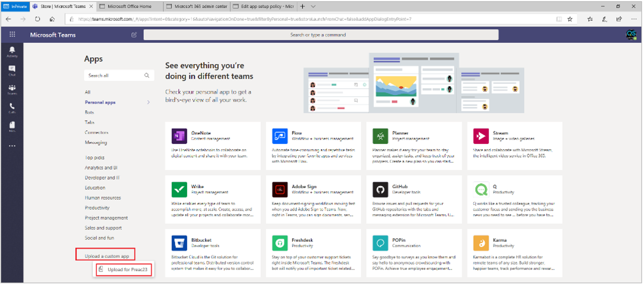Open the app launcher waffle icon
Viewport: 644px width, 286px height.
pyautogui.click(x=12, y=34)
